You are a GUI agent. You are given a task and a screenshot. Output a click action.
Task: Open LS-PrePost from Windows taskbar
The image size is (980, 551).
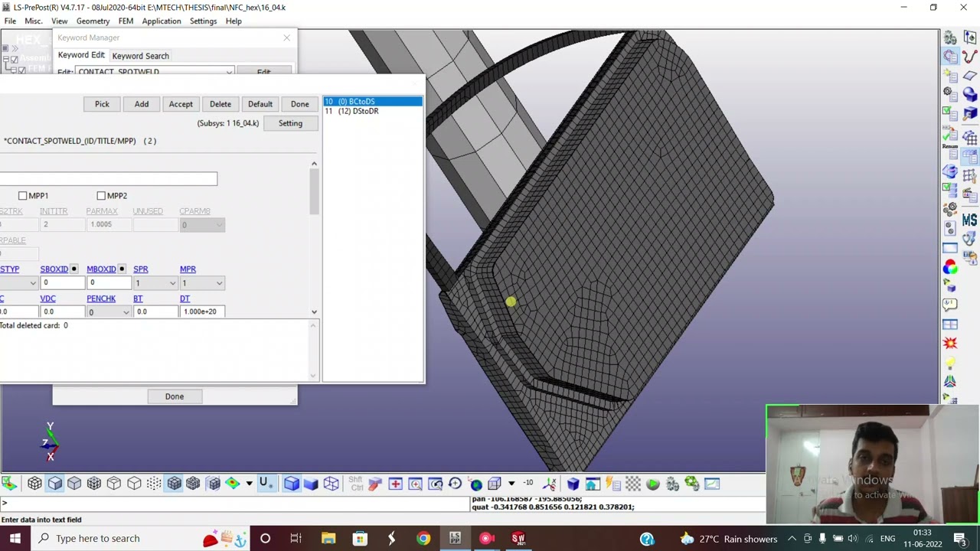[x=455, y=538]
